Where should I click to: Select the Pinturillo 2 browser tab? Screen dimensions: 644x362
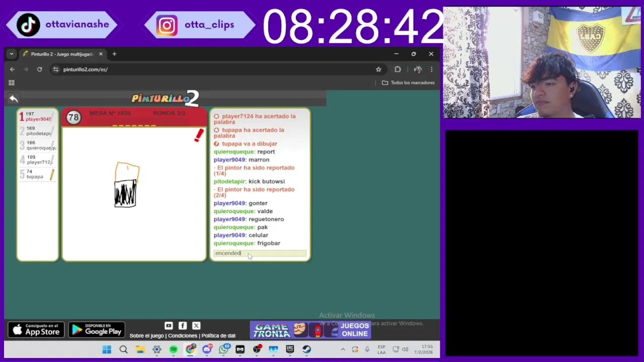coord(61,54)
